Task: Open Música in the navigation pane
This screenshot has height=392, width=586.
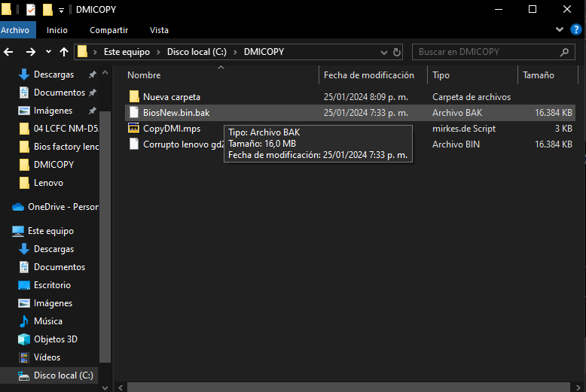Action: pos(48,321)
